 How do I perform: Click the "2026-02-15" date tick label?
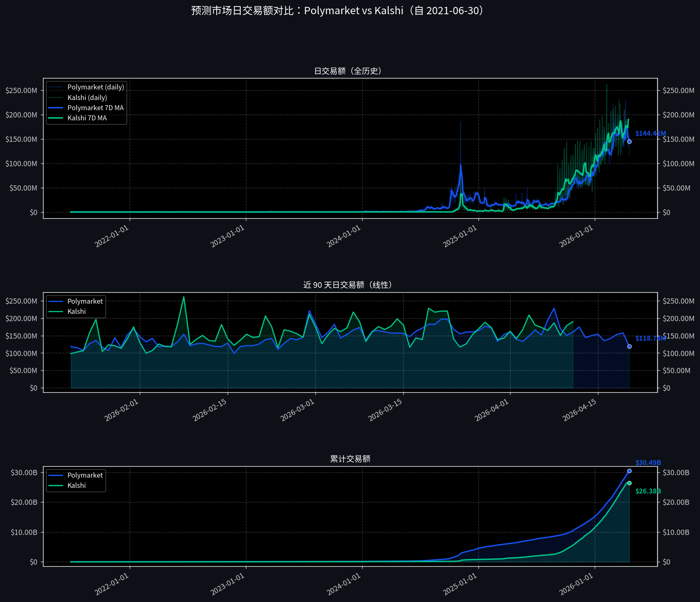point(209,410)
